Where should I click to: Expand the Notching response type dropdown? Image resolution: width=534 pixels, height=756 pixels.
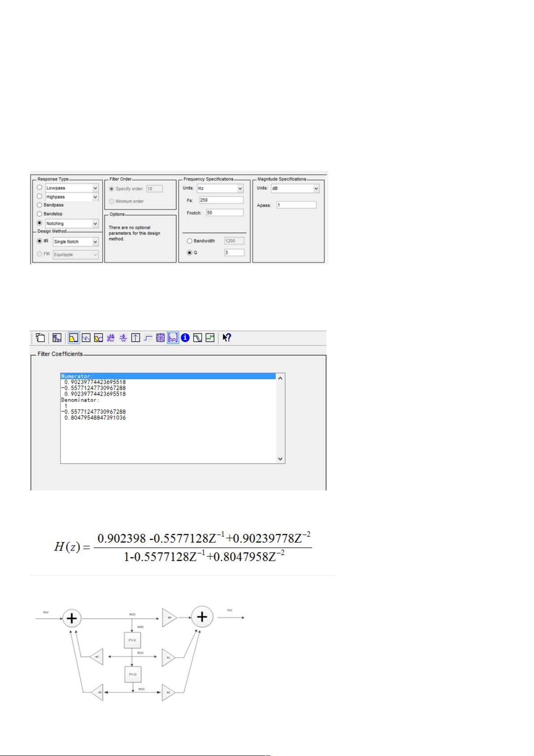tap(95, 223)
